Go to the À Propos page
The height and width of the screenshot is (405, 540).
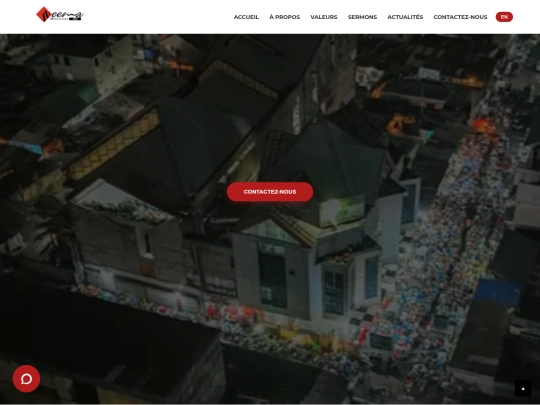284,17
